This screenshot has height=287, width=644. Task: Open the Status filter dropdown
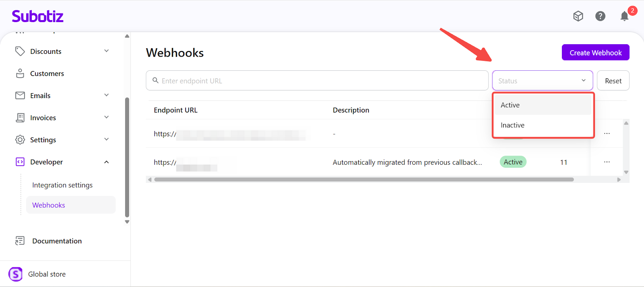542,81
